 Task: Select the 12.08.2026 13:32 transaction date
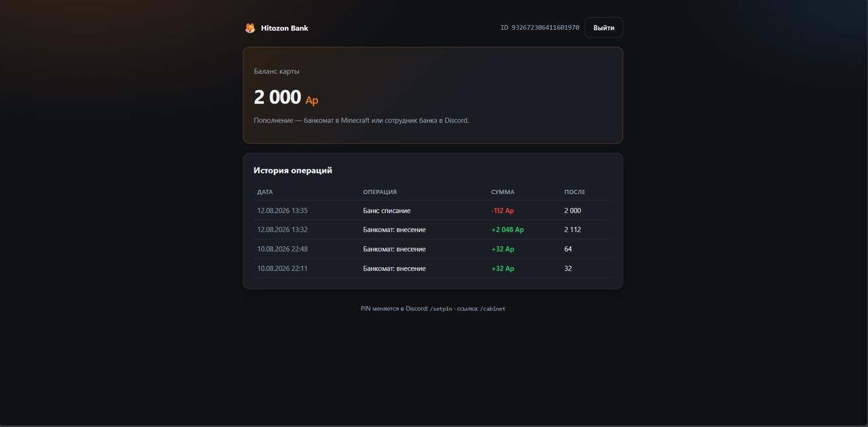(x=282, y=230)
